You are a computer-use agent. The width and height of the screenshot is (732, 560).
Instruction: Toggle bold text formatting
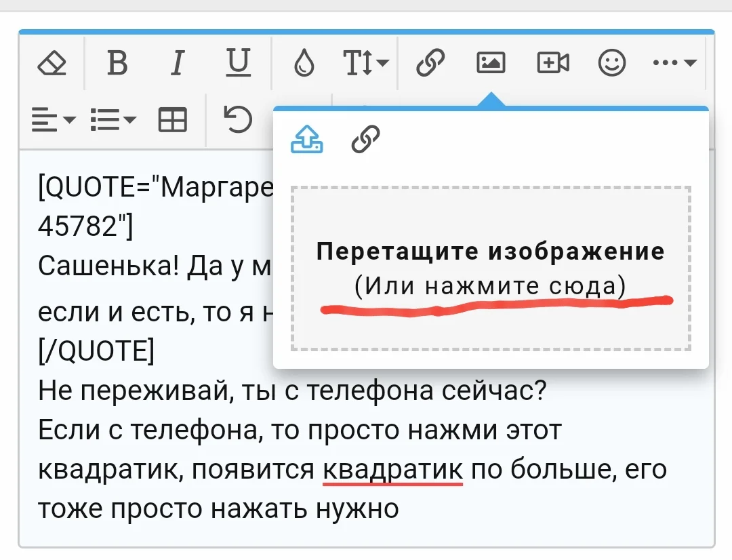point(117,63)
